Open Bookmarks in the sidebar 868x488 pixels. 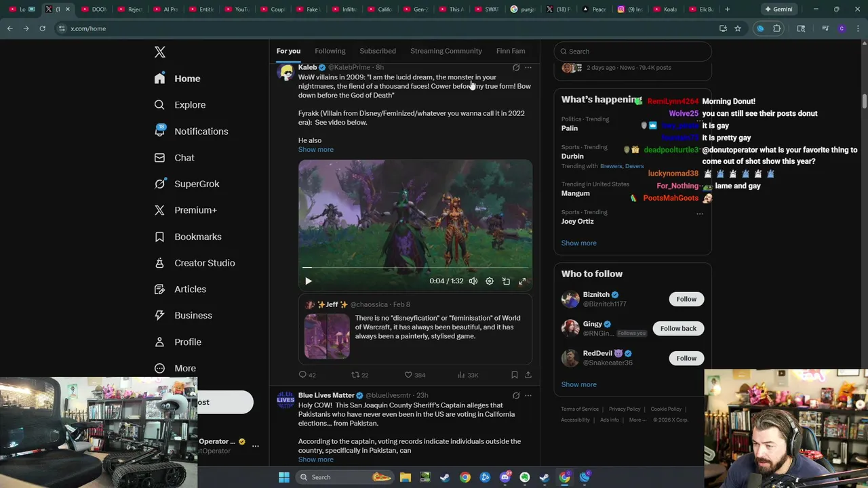(x=187, y=237)
